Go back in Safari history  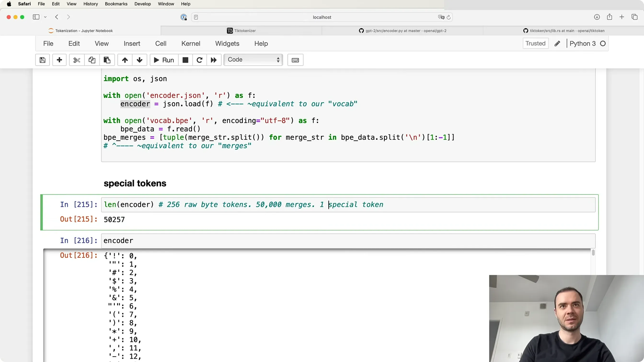[57, 17]
